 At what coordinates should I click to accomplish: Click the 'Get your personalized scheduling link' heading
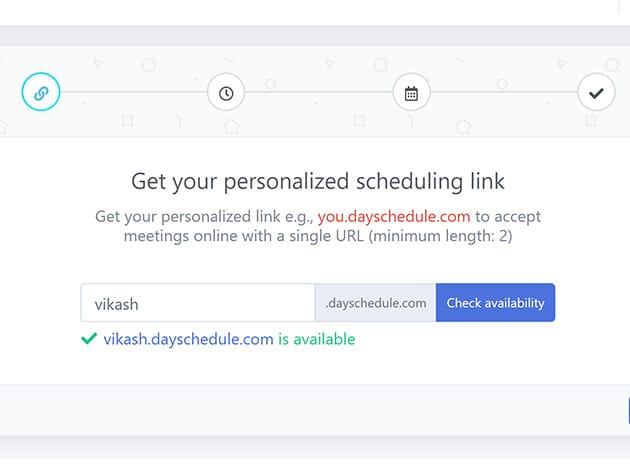pyautogui.click(x=318, y=181)
